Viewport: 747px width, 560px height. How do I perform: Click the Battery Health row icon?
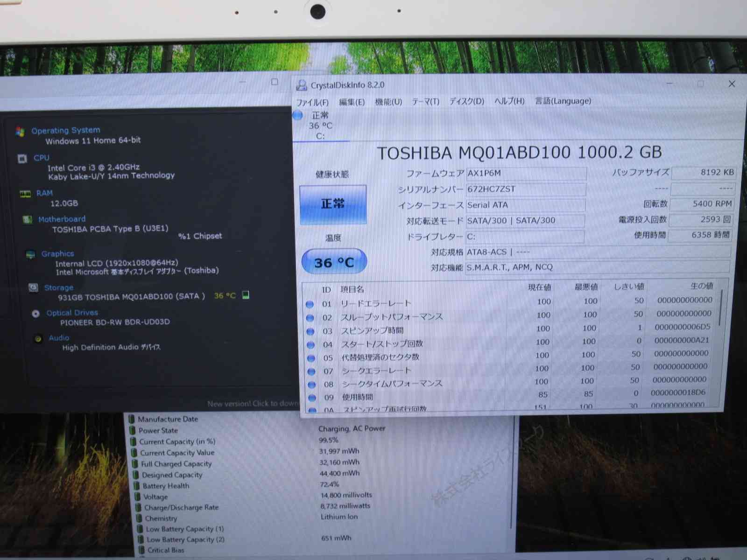pyautogui.click(x=136, y=486)
